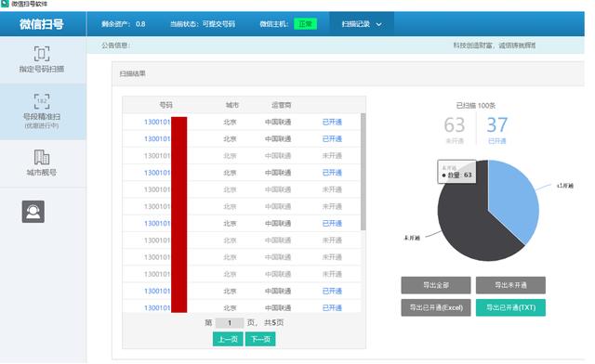Click the page number input field
595x364 pixels.
tap(230, 322)
